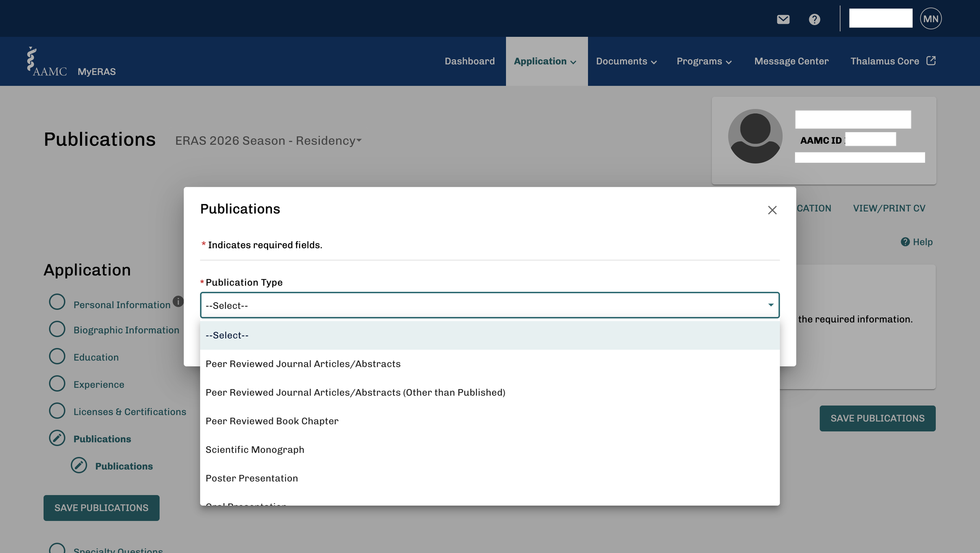Expand the Application nav dropdown
The width and height of the screenshot is (980, 553).
(x=545, y=62)
